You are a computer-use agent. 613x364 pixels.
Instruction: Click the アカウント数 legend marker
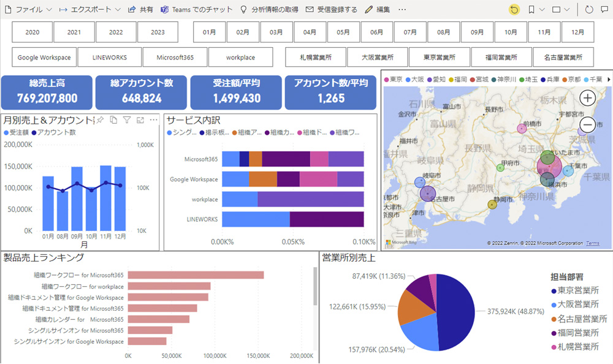[x=34, y=132]
